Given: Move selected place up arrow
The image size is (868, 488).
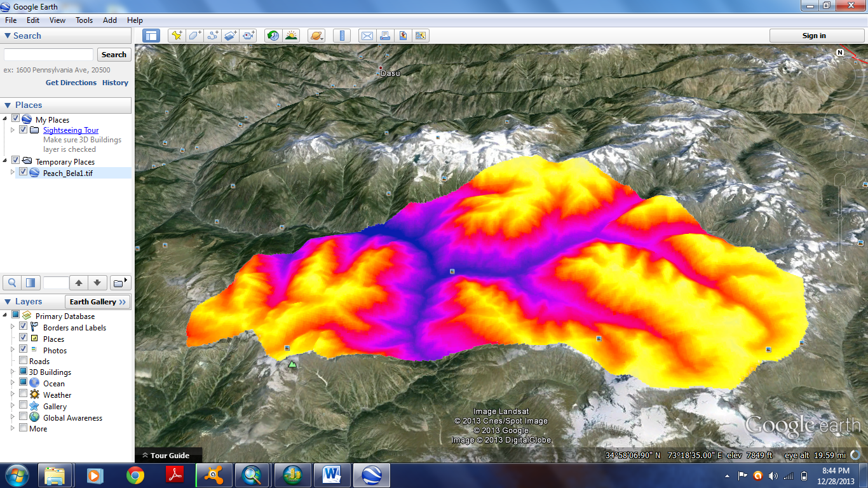Looking at the screenshot, I should [x=79, y=282].
